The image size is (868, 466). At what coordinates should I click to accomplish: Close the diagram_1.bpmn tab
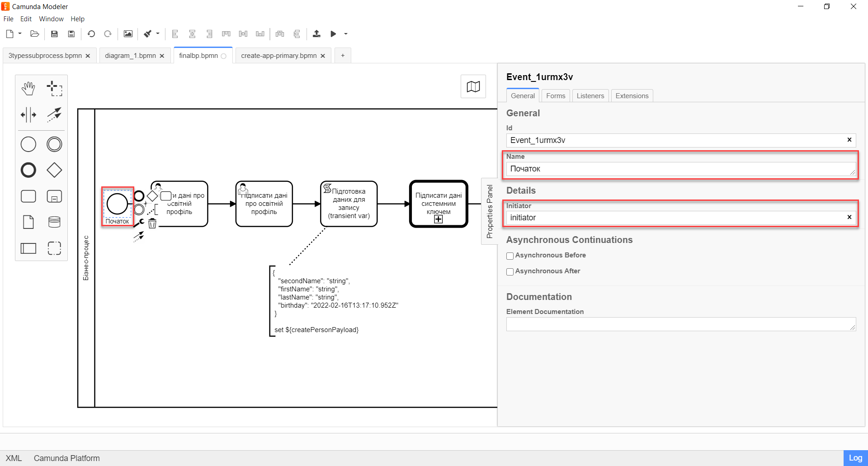(x=162, y=56)
